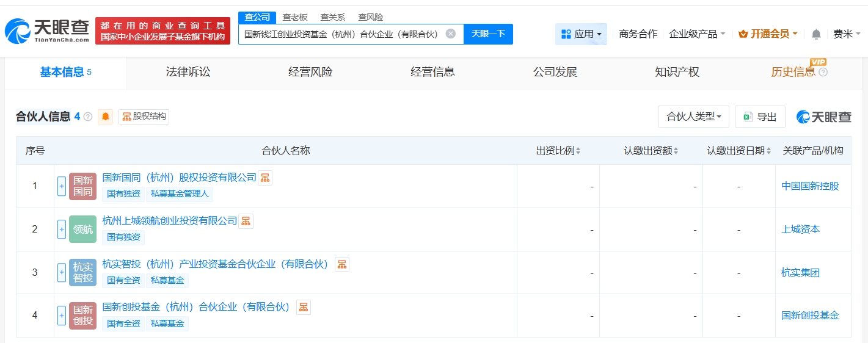Switch to the 经营风险 tab
The height and width of the screenshot is (343, 868).
(310, 72)
